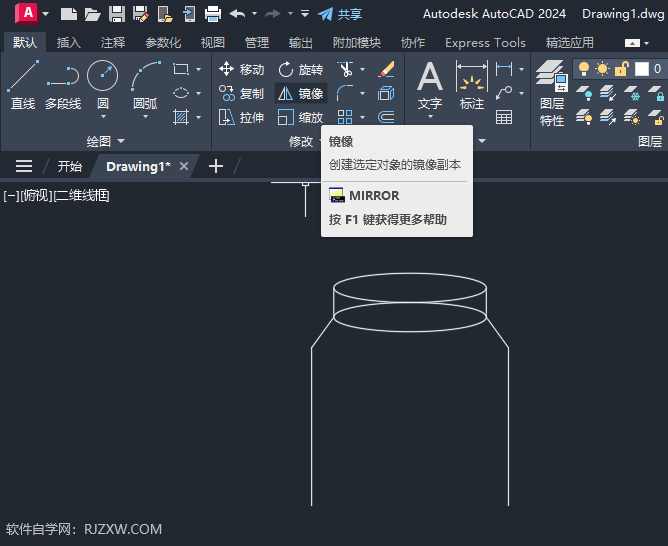The width and height of the screenshot is (668, 546).
Task: Click the Explode tool icon
Action: (386, 93)
